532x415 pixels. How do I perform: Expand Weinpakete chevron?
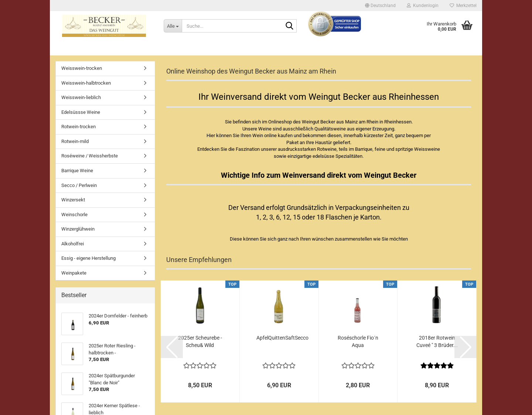click(x=145, y=273)
